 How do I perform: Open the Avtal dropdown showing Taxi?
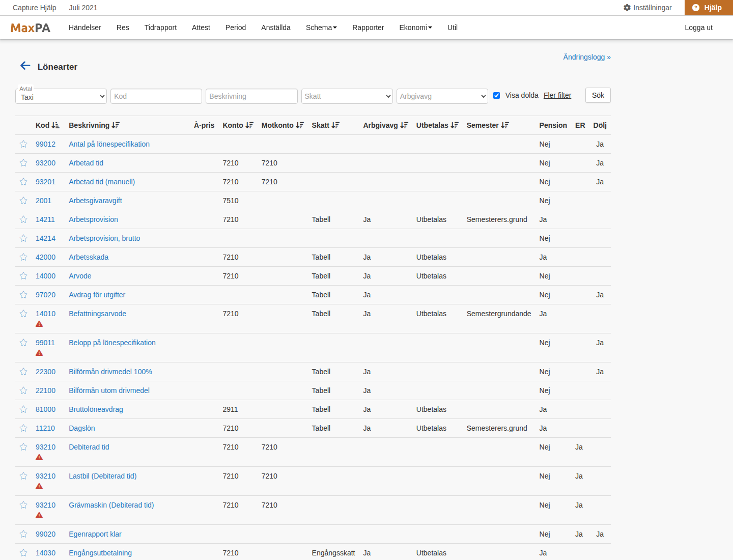(x=61, y=96)
